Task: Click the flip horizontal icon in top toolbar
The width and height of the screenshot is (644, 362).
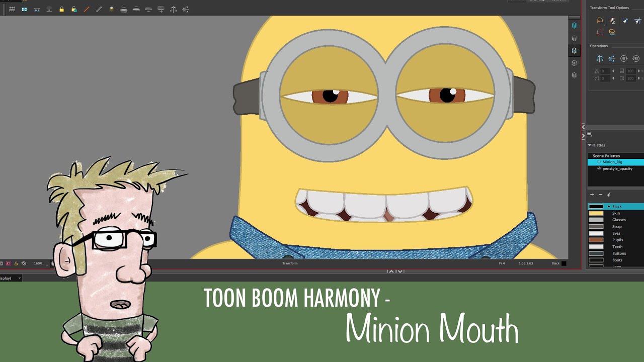Action: [173, 10]
